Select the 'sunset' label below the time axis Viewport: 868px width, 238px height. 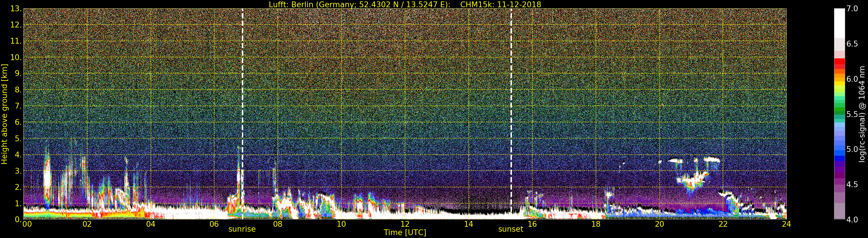(511, 229)
